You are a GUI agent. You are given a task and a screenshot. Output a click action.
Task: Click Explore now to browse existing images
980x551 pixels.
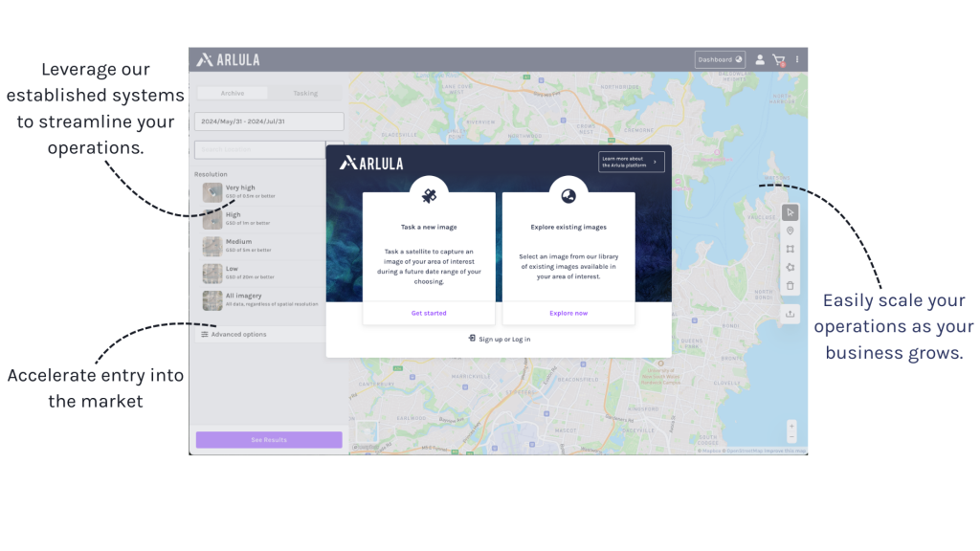click(x=568, y=314)
